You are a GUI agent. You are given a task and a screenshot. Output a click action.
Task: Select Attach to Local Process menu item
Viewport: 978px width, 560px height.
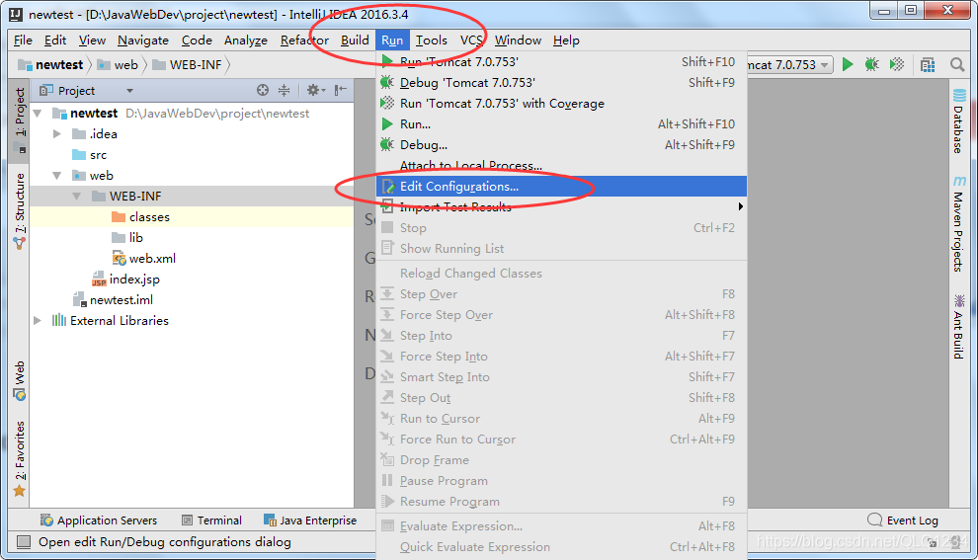pyautogui.click(x=561, y=165)
